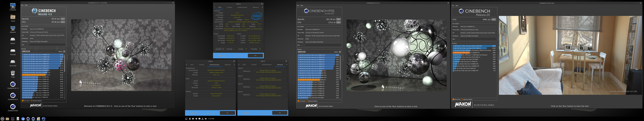Click the Intel logo in CPU-Z CPU window
Viewport: 644px width, 121px height.
[x=256, y=16]
